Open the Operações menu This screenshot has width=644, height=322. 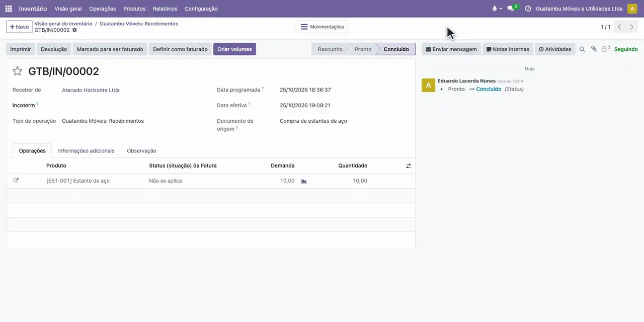(102, 9)
